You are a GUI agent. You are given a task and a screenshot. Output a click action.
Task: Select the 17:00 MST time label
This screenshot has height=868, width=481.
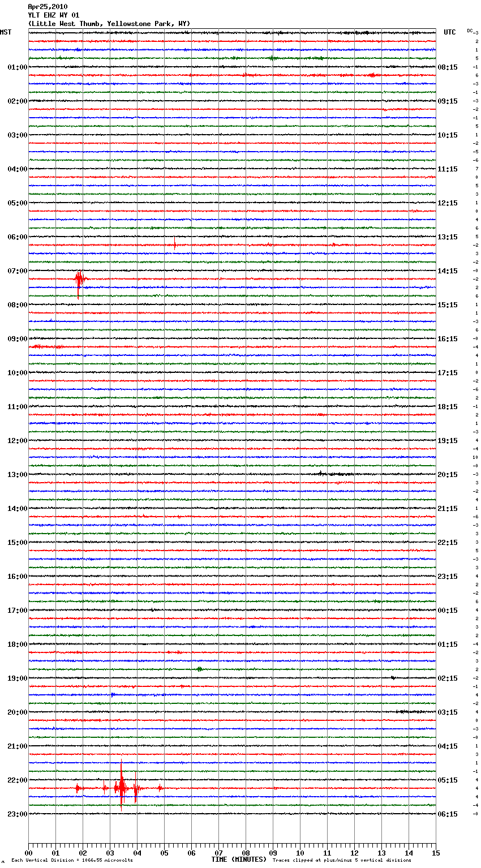pos(18,611)
